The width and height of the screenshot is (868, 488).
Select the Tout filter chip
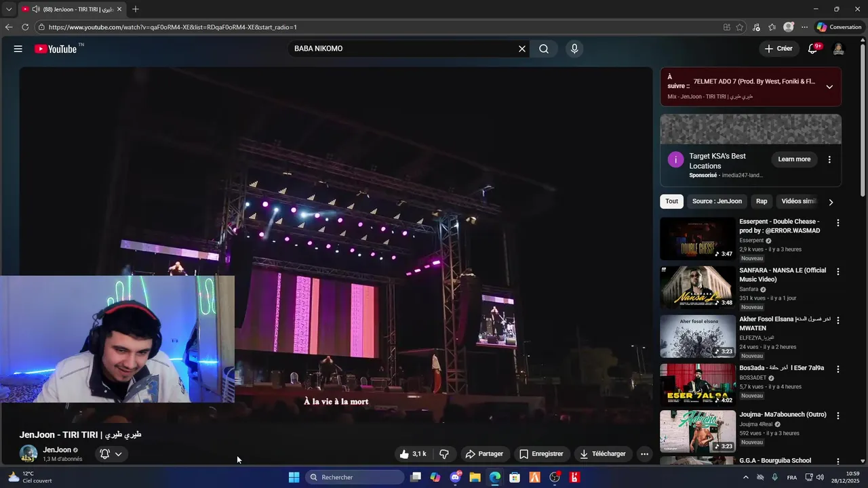point(671,201)
